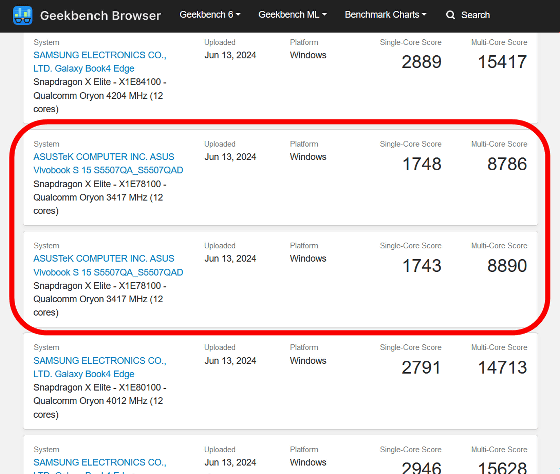560x474 pixels.
Task: Click upload date in the 8890 result row
Action: point(230,259)
